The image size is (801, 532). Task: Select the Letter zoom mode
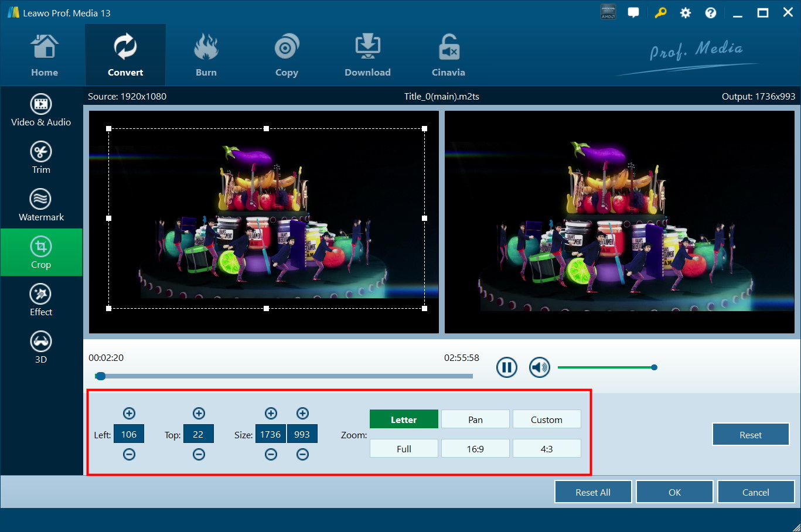(x=404, y=420)
